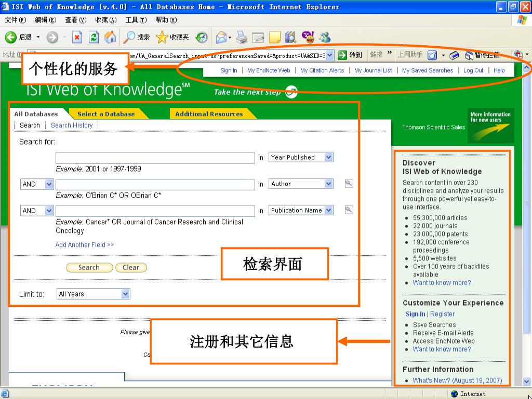
Task: Open the 收藏 menu
Action: [x=106, y=20]
